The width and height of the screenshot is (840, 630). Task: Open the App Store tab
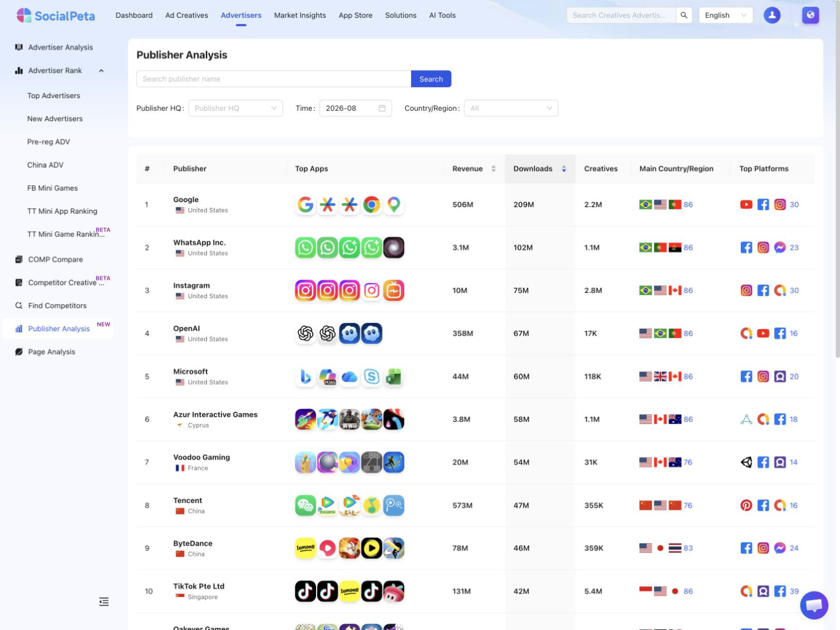355,15
